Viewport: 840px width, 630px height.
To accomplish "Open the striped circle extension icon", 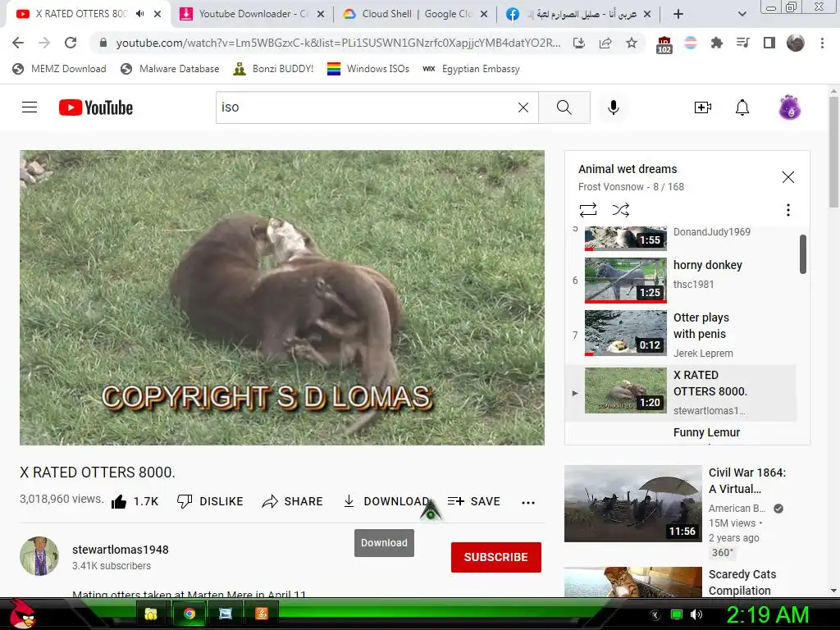I will point(691,43).
